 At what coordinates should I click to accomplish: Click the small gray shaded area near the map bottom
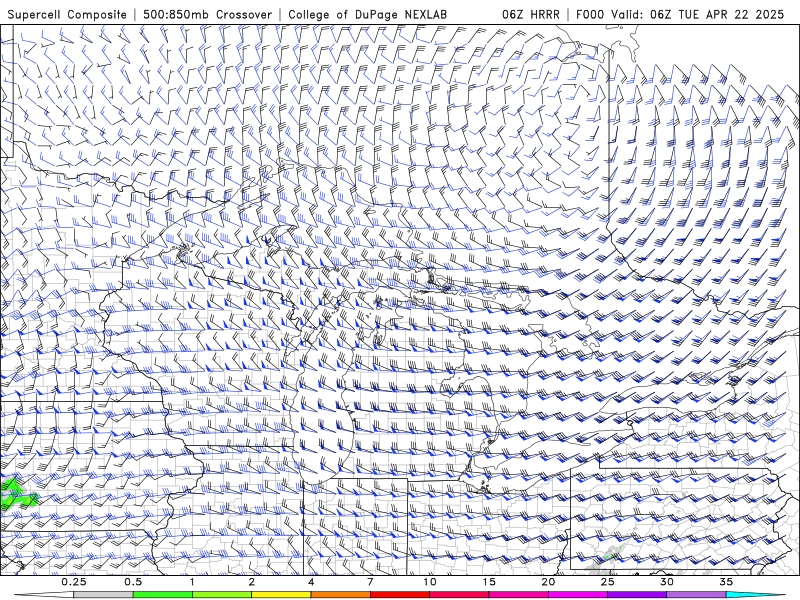[605, 560]
